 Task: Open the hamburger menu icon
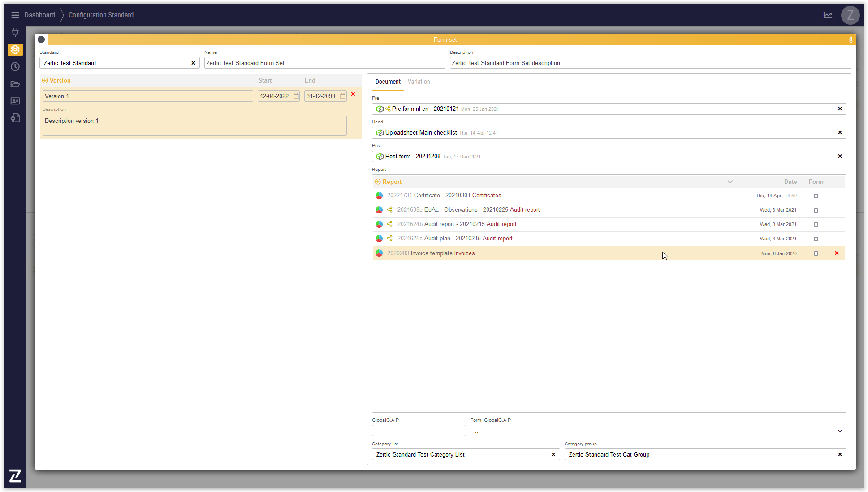coord(15,15)
